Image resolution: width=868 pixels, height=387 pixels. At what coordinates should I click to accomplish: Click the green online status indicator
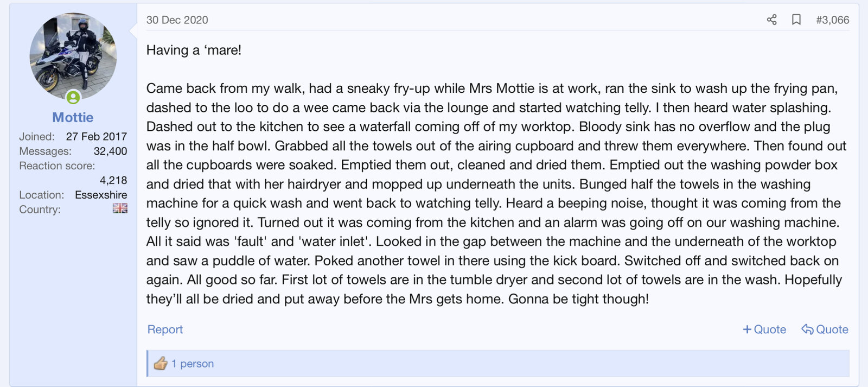point(73,98)
